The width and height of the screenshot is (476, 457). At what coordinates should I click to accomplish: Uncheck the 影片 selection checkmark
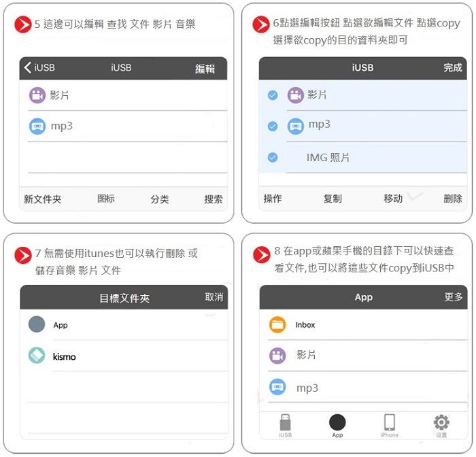coord(273,95)
